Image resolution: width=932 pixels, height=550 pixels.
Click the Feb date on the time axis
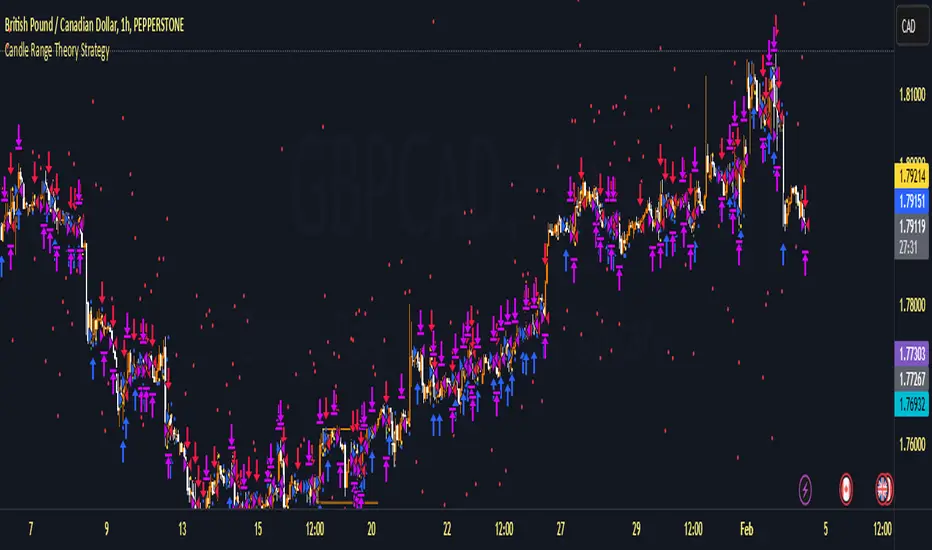click(x=746, y=529)
